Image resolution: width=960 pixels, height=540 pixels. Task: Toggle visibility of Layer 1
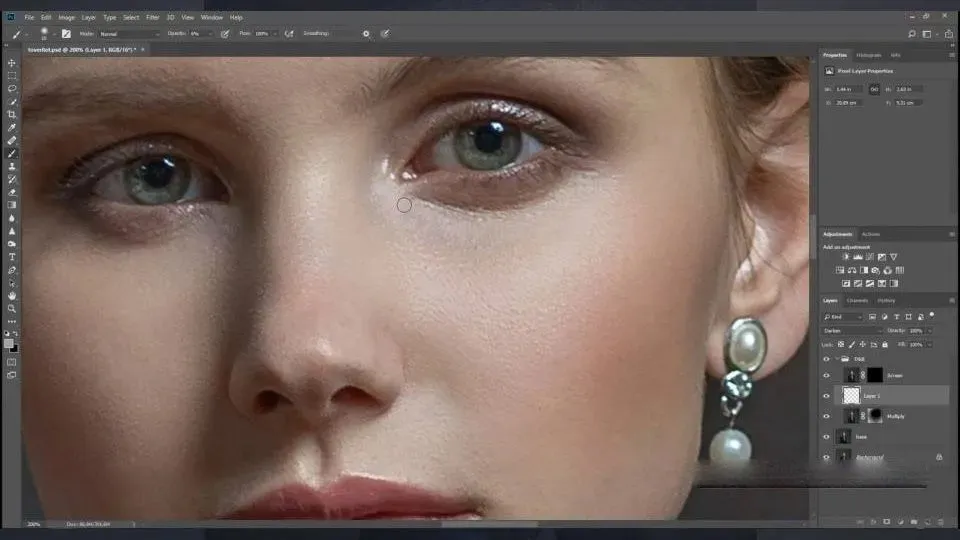826,396
